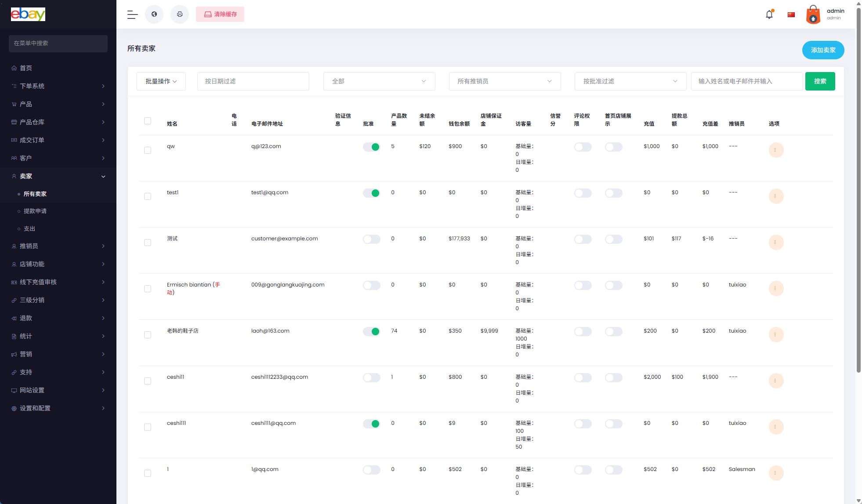
Task: Open 提款申请 in sidebar
Action: [35, 211]
